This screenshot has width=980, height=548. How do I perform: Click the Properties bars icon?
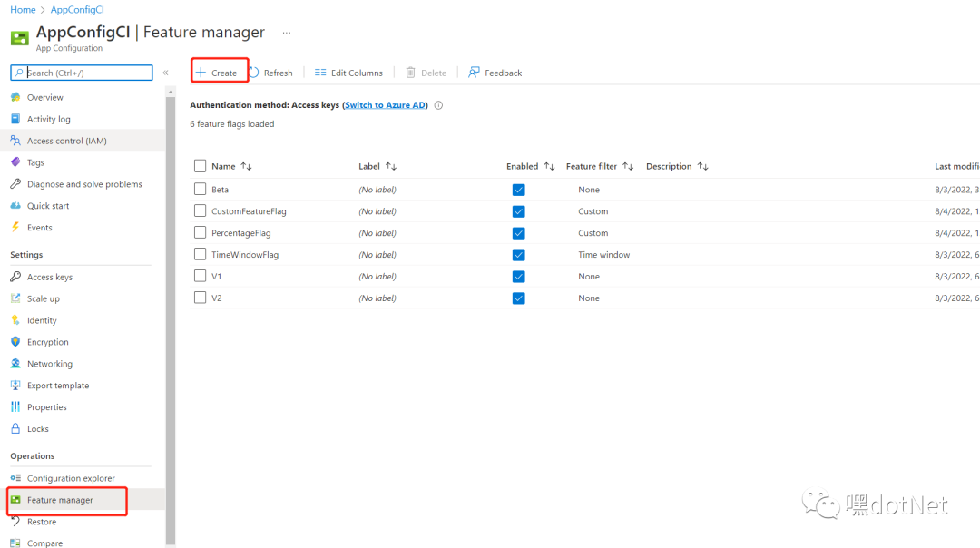click(15, 406)
